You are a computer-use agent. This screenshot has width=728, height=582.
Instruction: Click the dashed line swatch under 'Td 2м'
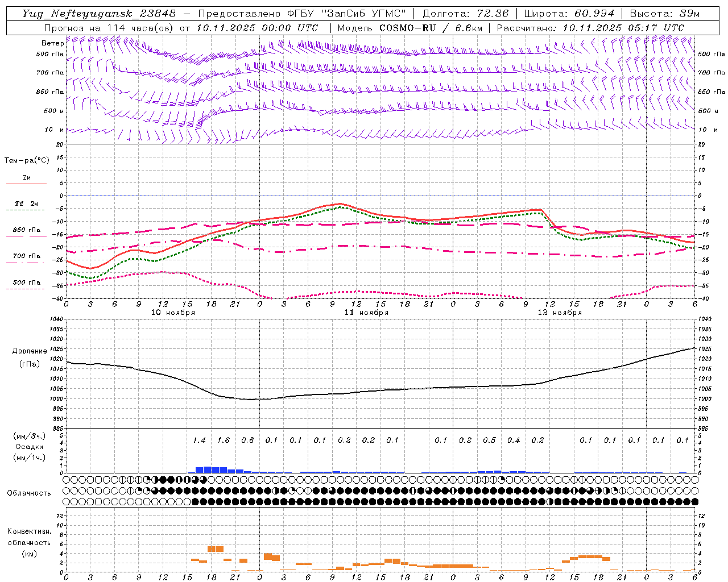[x=26, y=210]
